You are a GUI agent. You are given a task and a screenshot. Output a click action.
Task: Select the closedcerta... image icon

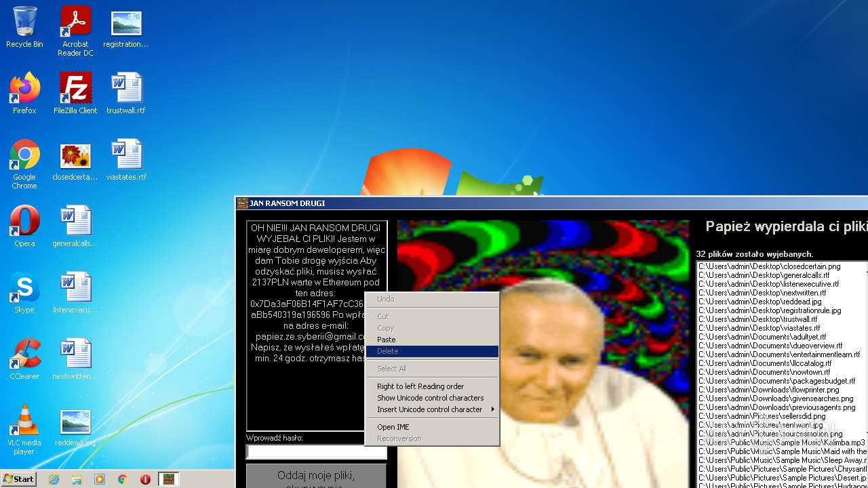[x=75, y=161]
